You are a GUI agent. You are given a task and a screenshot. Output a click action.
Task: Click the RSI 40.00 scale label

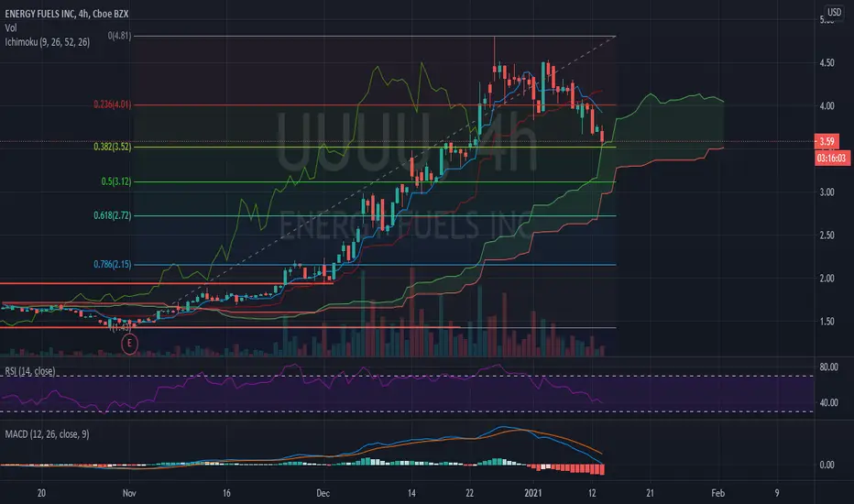coord(828,403)
